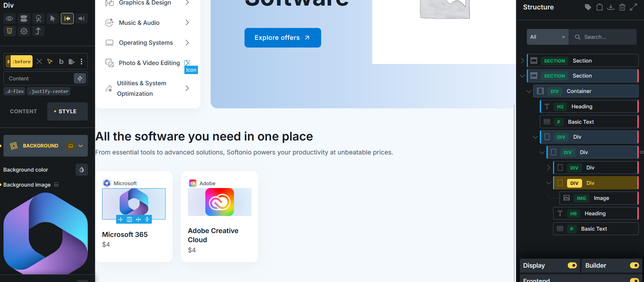The height and width of the screenshot is (282, 644).
Task: Collapse the second Section row
Action: tap(522, 76)
